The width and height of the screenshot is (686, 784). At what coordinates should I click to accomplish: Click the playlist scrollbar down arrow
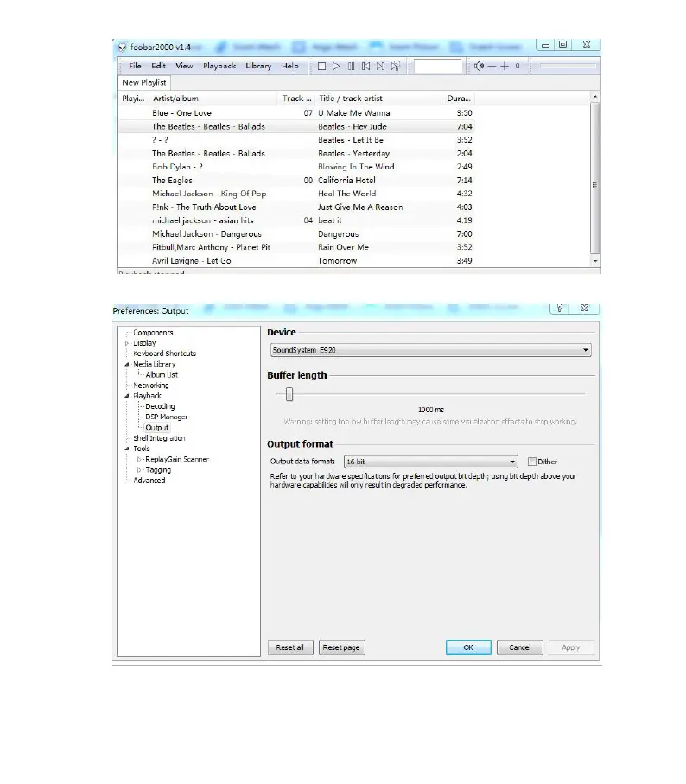[x=595, y=261]
